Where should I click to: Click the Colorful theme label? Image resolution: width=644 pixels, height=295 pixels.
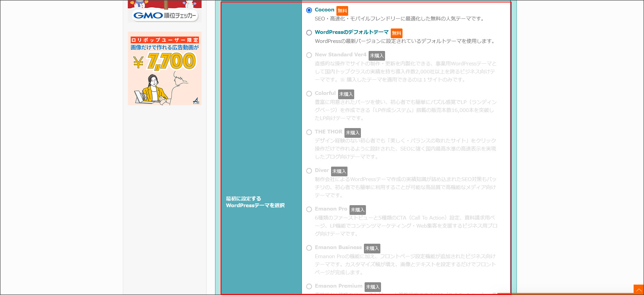[325, 93]
